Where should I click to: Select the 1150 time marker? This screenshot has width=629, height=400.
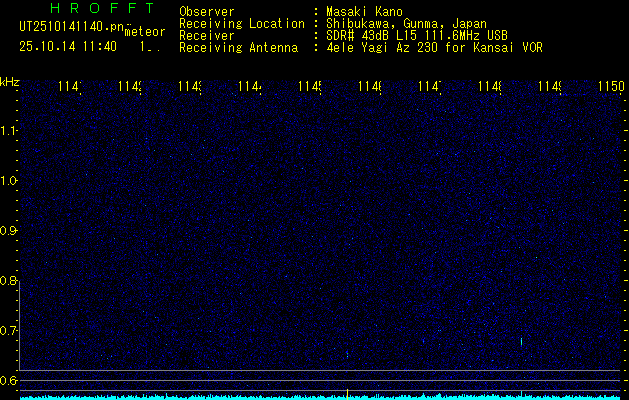pos(611,87)
